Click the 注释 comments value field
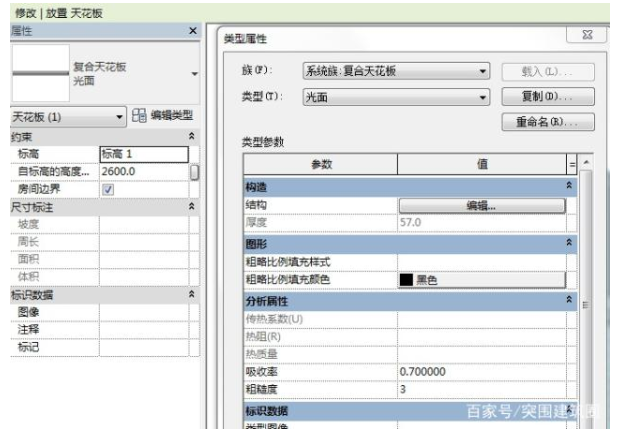 tap(144, 329)
